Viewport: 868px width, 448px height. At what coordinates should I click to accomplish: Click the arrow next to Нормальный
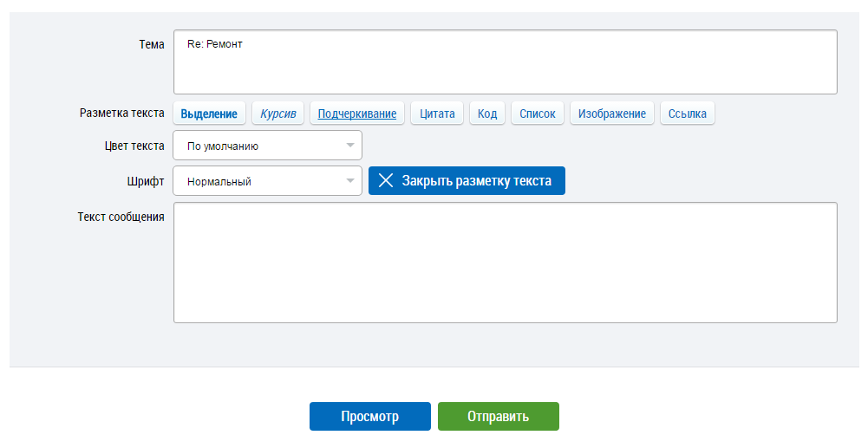(350, 181)
